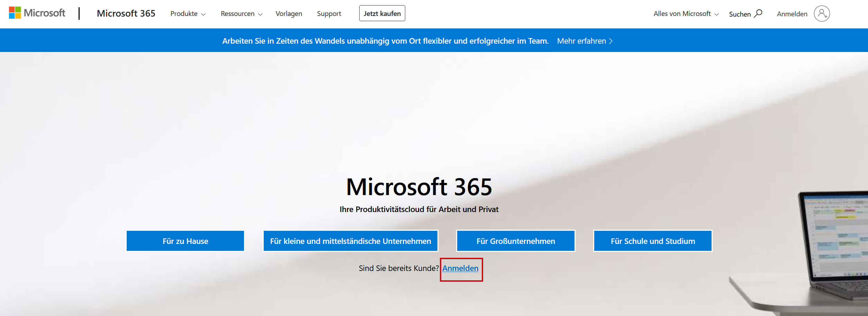Click the user account avatar icon

point(822,14)
